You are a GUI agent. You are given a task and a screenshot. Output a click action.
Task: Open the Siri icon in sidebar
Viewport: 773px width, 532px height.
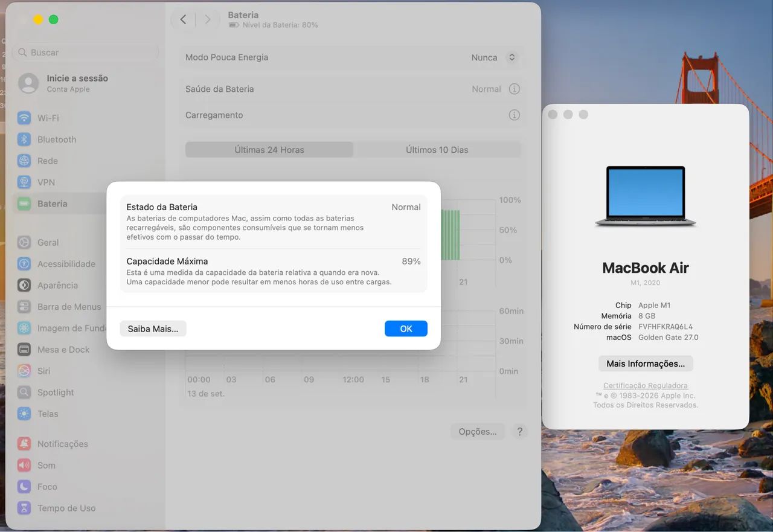tap(24, 371)
